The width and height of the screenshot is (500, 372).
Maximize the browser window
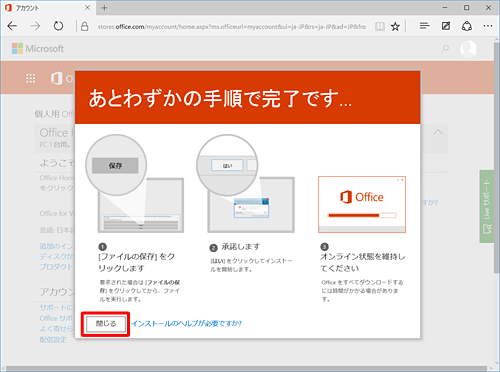click(467, 7)
